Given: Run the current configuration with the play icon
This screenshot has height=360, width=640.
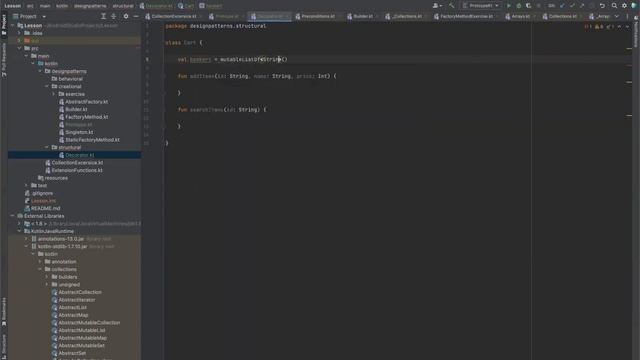Looking at the screenshot, I should pos(509,6).
